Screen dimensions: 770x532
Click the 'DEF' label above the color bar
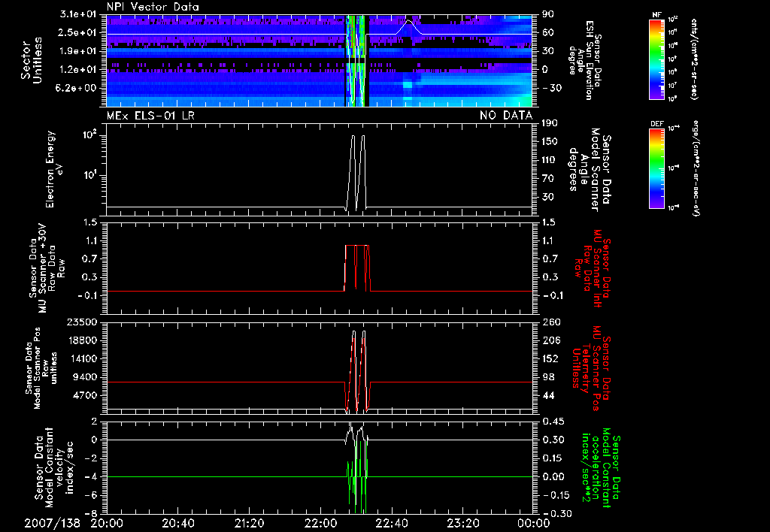pyautogui.click(x=656, y=124)
